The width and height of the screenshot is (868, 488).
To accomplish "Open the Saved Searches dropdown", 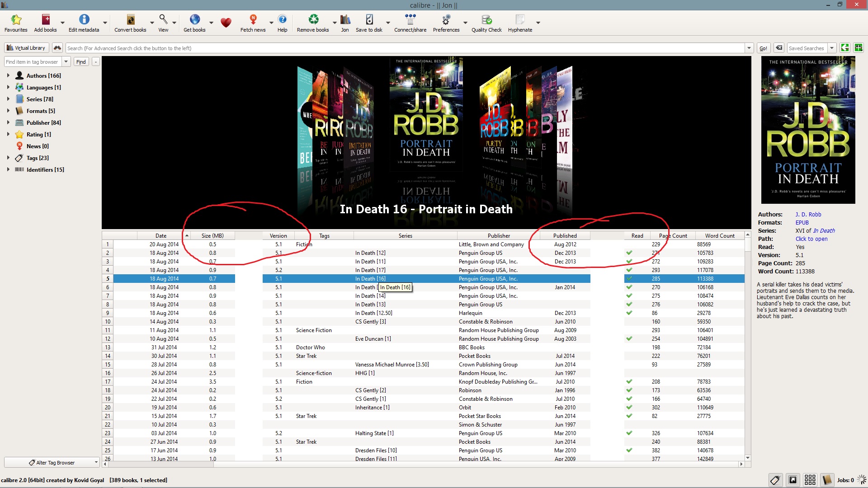I will [831, 48].
